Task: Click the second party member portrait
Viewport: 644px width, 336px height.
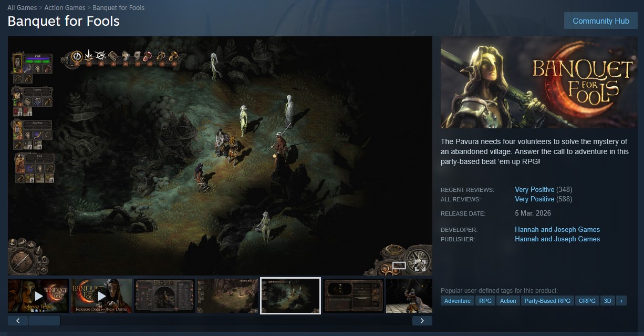Action: (17, 96)
